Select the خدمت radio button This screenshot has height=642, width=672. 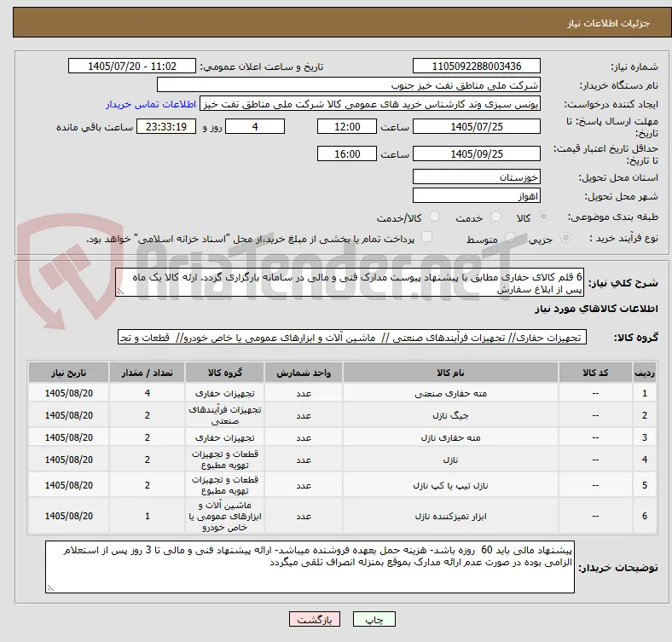(x=495, y=217)
